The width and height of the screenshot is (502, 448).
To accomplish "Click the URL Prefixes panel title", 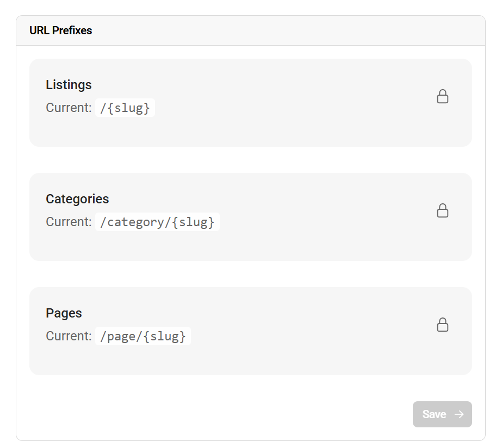I will 60,30.
